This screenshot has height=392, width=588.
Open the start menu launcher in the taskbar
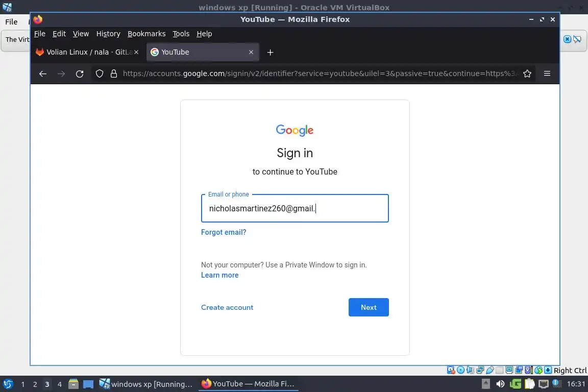[x=8, y=384]
